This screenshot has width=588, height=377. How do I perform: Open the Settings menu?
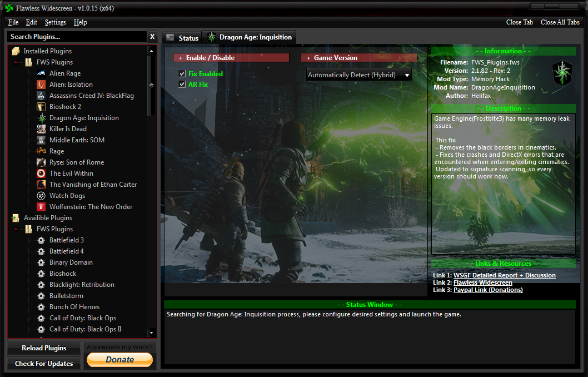point(56,22)
